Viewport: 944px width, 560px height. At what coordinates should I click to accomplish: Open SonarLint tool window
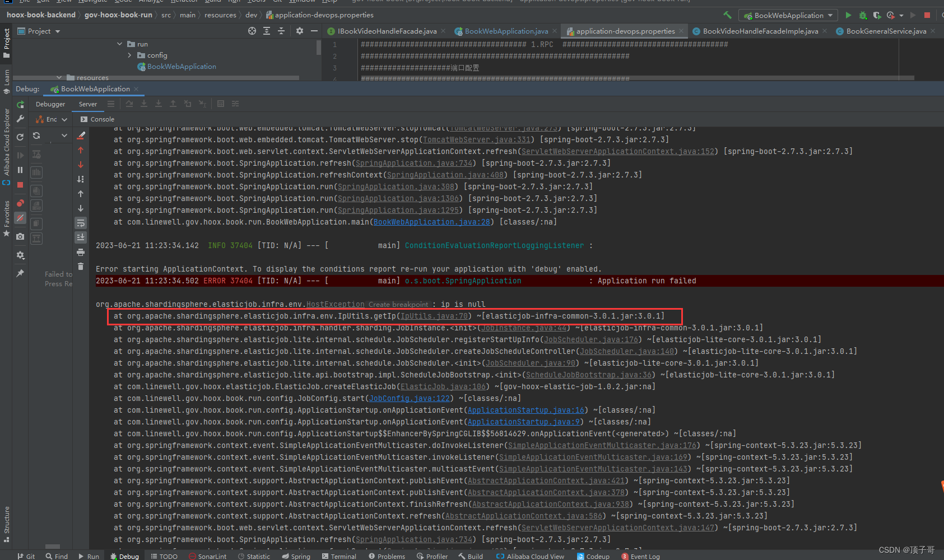(x=207, y=556)
